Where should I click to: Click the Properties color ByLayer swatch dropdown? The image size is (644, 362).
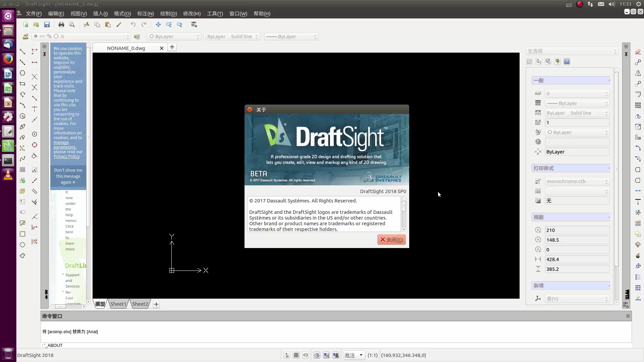577,132
